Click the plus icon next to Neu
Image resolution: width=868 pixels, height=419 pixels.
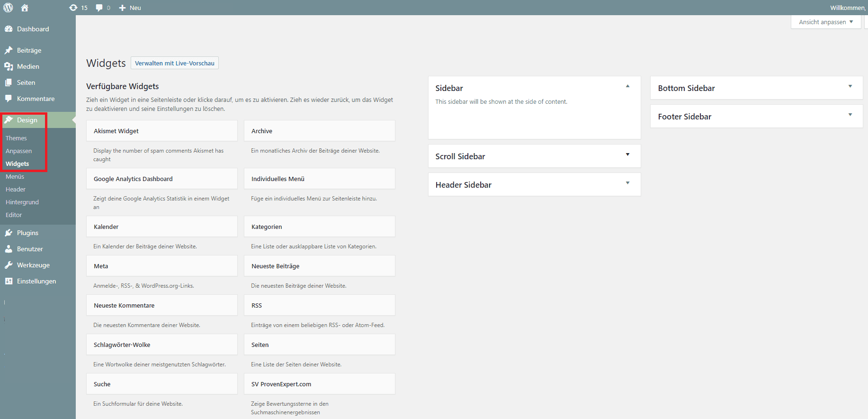pyautogui.click(x=122, y=8)
